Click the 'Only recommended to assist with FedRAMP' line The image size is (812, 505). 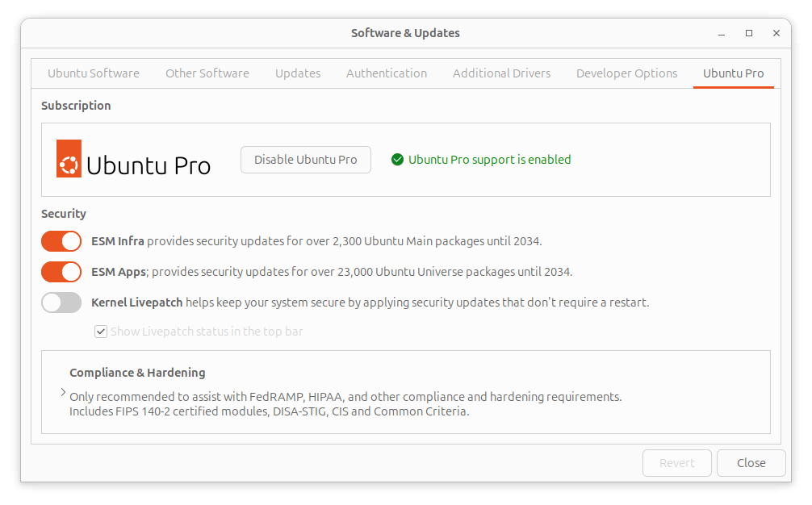click(x=346, y=397)
